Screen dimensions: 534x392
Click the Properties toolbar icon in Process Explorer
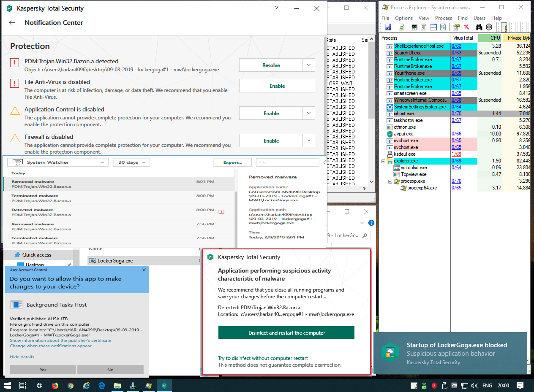pos(456,27)
